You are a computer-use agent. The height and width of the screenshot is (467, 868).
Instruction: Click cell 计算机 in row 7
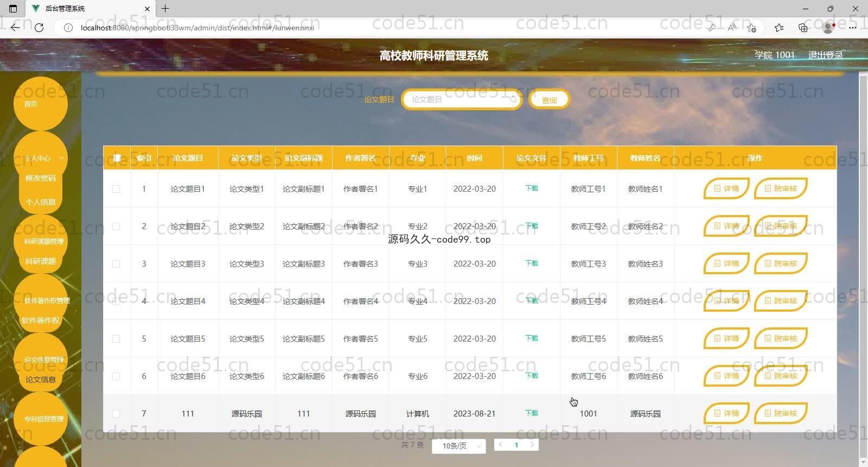pyautogui.click(x=418, y=414)
